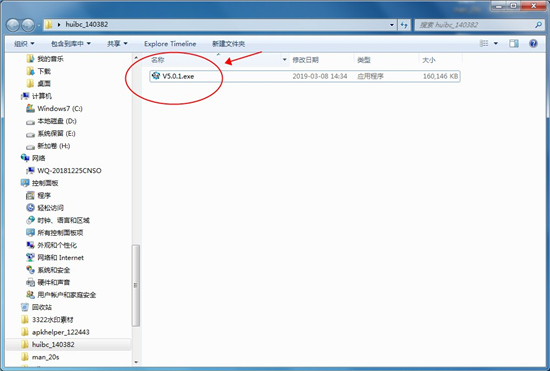Toggle the preview pane icon
This screenshot has width=550, height=371.
click(514, 43)
